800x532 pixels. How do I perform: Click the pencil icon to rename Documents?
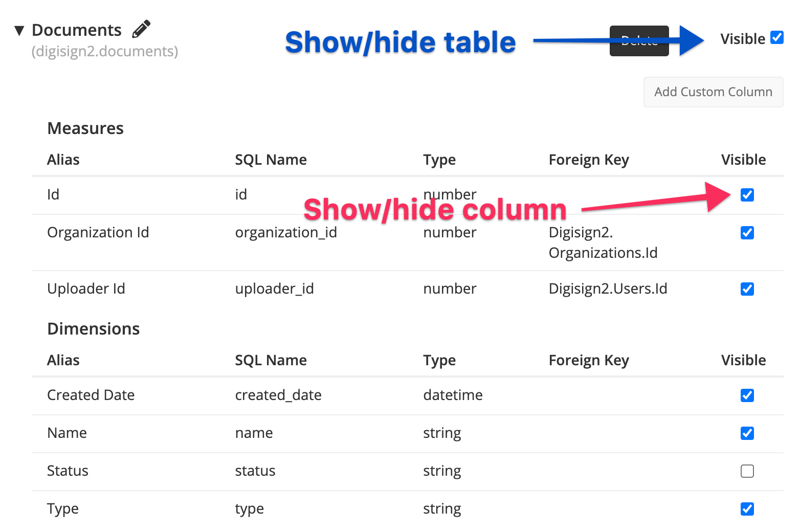pyautogui.click(x=141, y=29)
